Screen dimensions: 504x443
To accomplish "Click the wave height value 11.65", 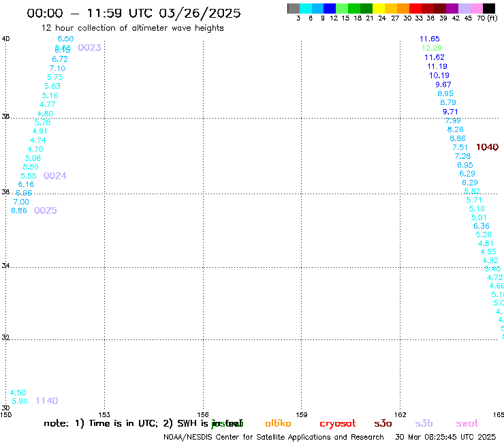I will [x=430, y=39].
